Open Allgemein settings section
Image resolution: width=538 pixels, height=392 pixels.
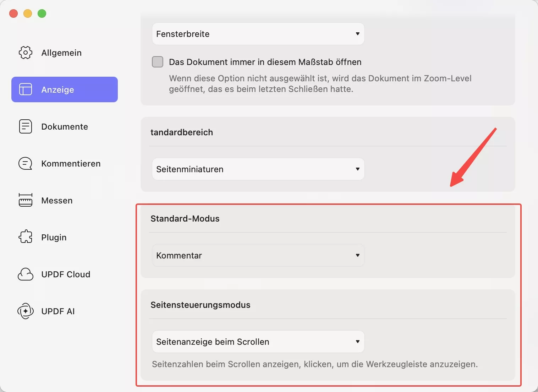point(61,53)
